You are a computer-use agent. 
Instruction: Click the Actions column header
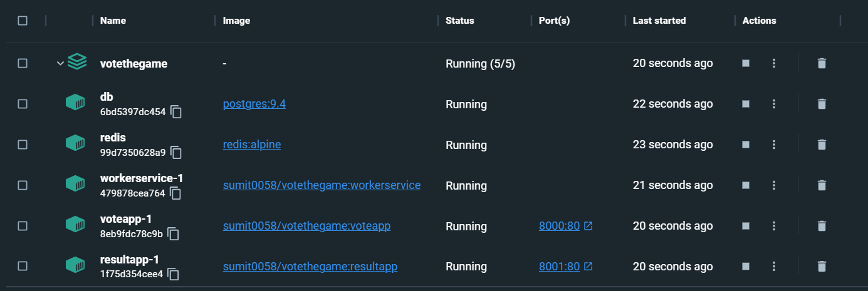(759, 21)
